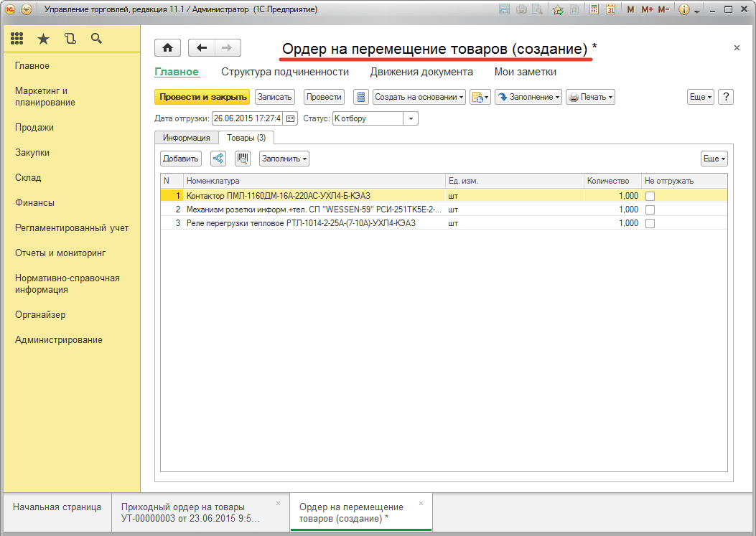Switch to the Информация tab
This screenshot has height=536, width=756.
click(x=186, y=138)
